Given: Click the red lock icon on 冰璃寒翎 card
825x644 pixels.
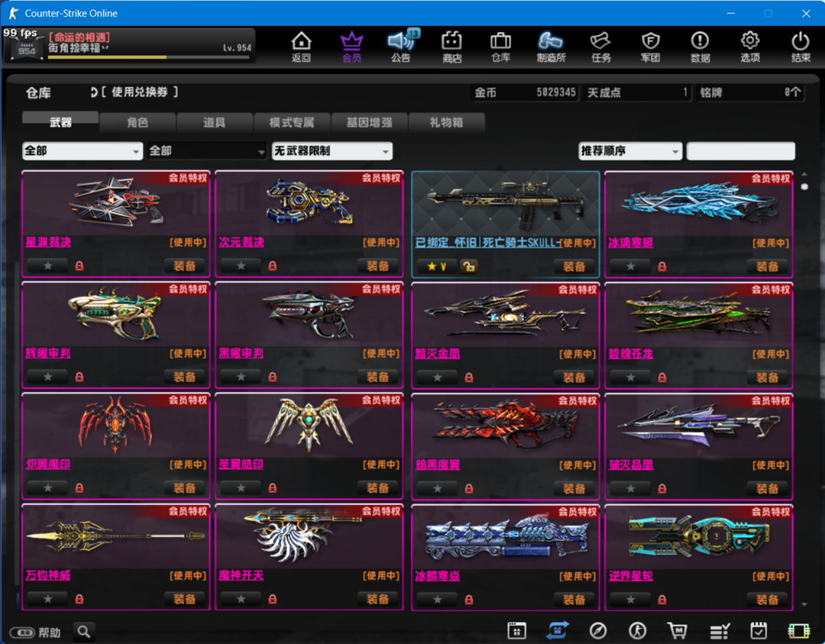Looking at the screenshot, I should (x=662, y=267).
